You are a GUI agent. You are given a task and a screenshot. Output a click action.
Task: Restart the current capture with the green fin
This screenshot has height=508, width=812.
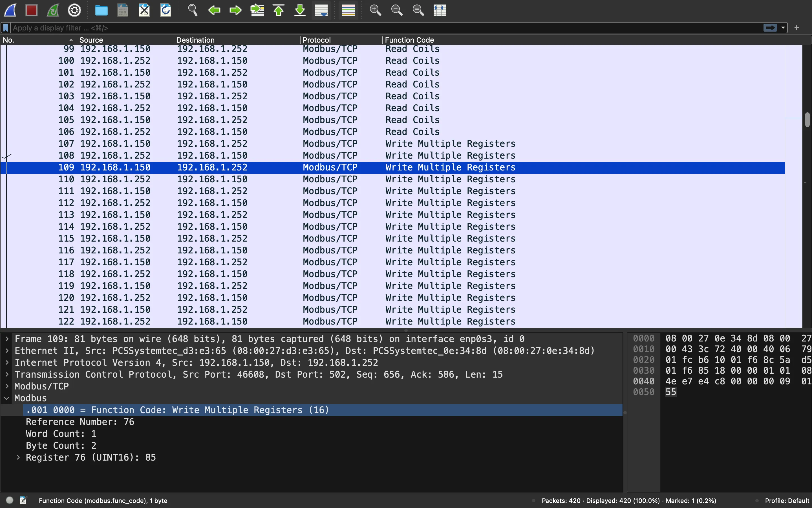pos(53,10)
